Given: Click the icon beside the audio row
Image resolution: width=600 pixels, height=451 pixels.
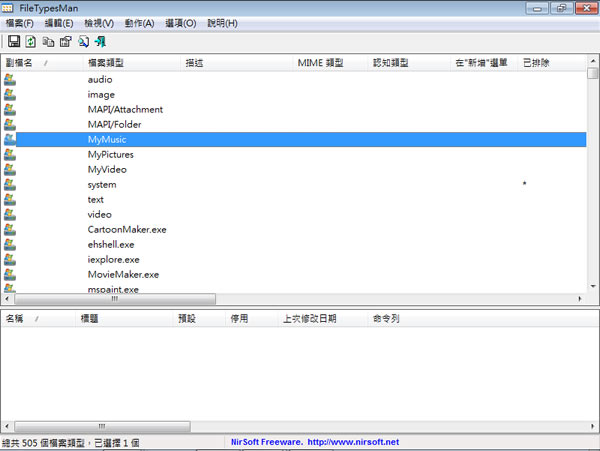Looking at the screenshot, I should click(10, 80).
